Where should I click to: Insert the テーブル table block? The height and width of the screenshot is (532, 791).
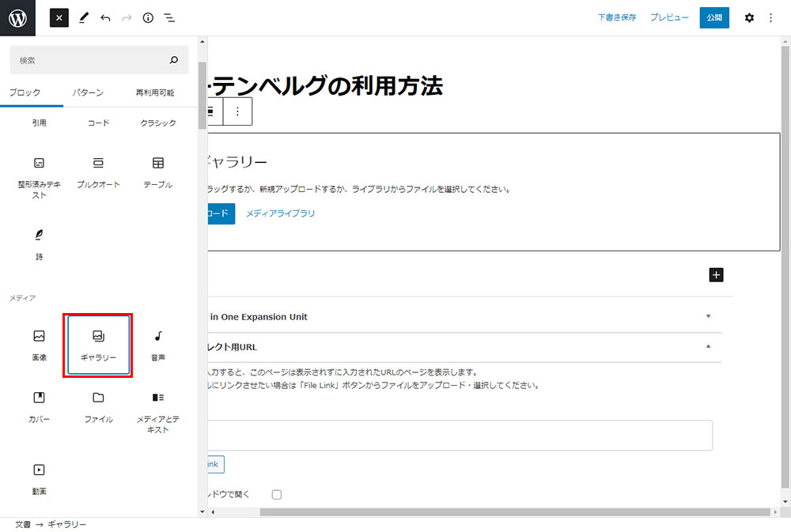158,172
